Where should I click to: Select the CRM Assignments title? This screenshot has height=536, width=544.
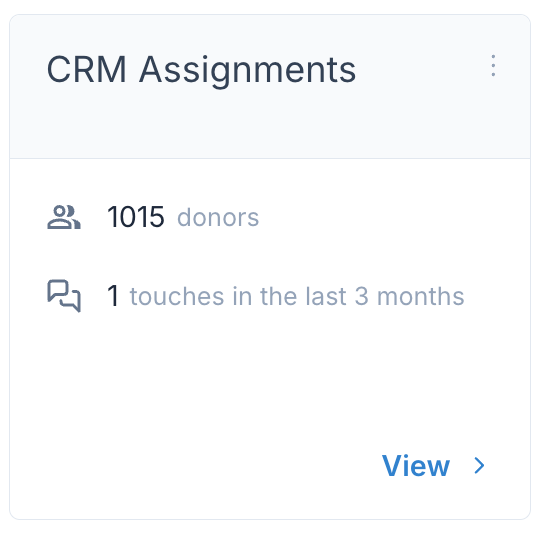click(x=201, y=70)
